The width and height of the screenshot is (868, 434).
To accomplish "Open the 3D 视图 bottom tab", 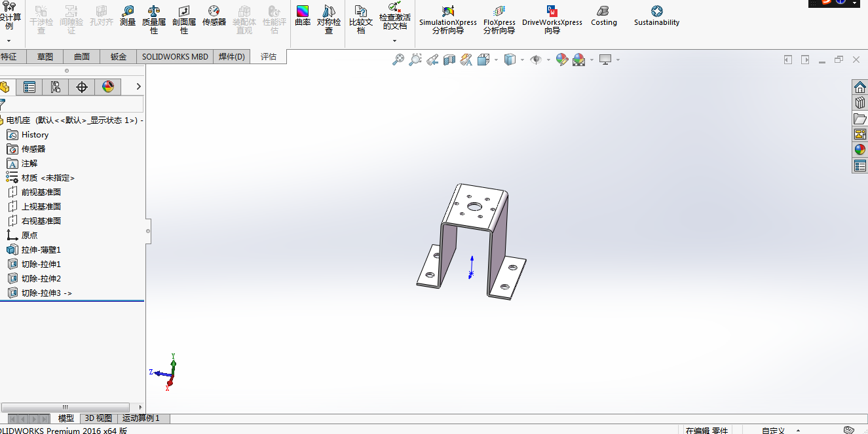I will [x=98, y=418].
